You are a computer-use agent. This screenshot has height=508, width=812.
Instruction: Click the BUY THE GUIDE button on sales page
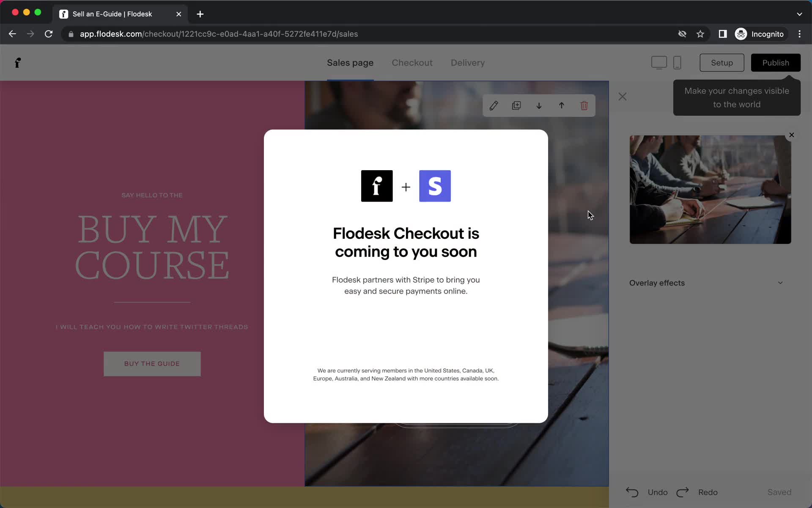[152, 364]
